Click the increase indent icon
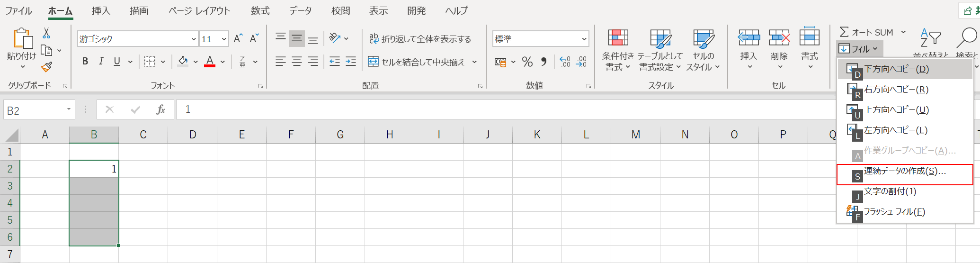The image size is (980, 263). pyautogui.click(x=351, y=61)
